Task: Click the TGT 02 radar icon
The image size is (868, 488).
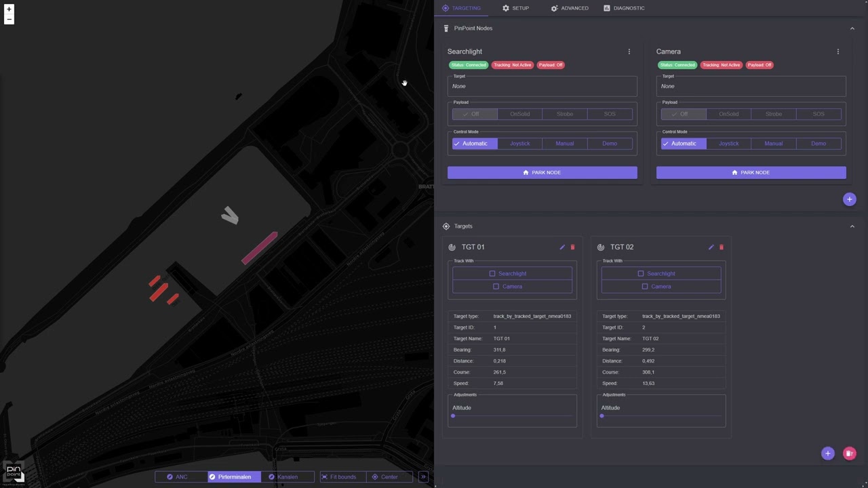Action: (x=601, y=247)
